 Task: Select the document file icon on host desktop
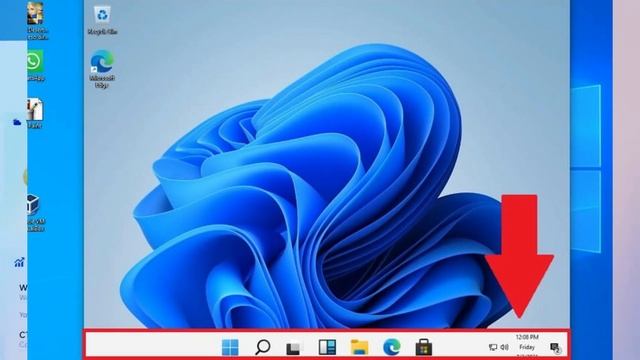click(35, 113)
